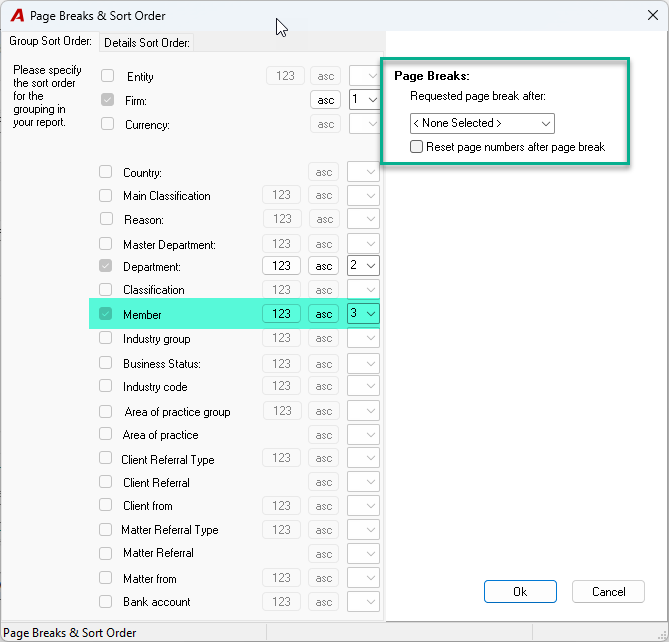Switch to the Details Sort Order tab
669x642 pixels.
[x=147, y=43]
